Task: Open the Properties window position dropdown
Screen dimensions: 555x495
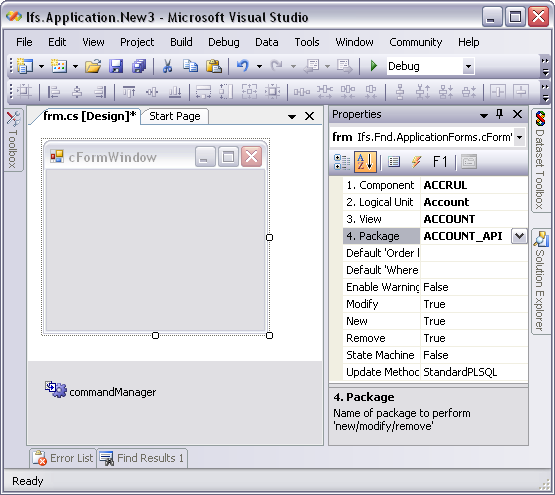Action: click(484, 115)
